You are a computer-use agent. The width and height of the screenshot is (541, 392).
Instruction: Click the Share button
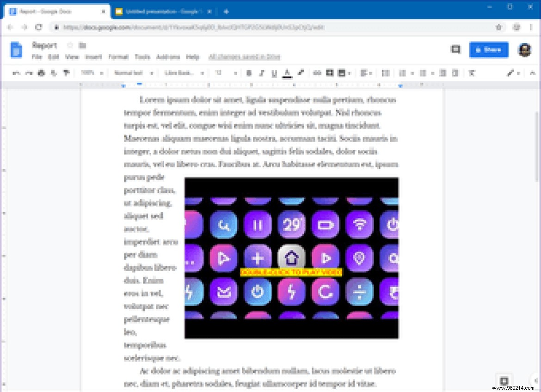489,50
